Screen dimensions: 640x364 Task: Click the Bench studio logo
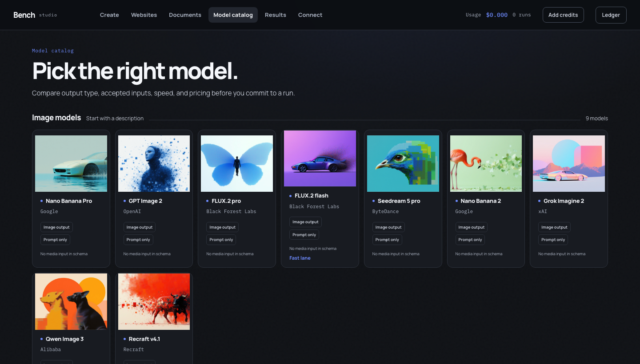35,15
